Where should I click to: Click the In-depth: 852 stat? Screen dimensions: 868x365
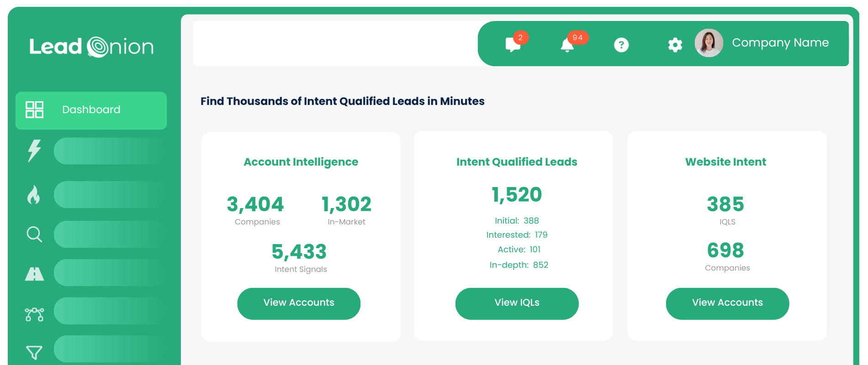[519, 265]
